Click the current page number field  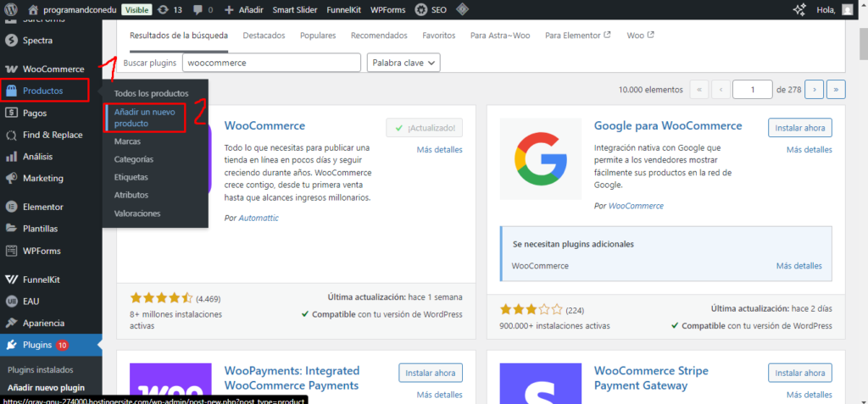pos(753,89)
